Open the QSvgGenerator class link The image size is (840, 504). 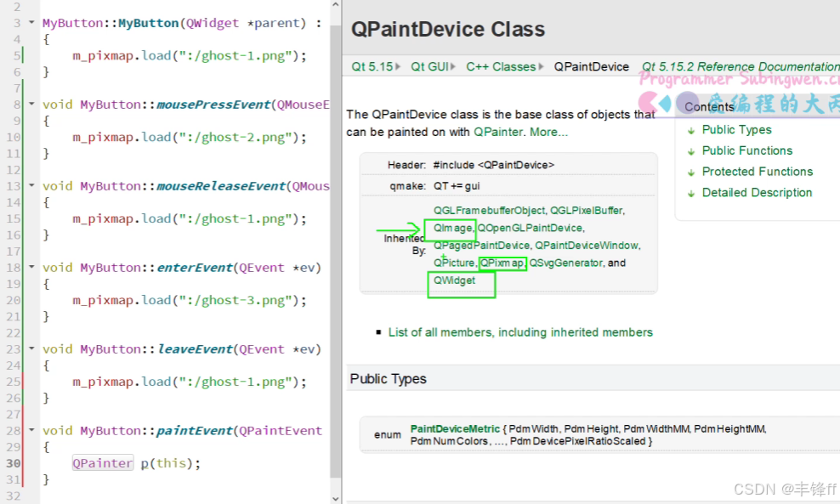click(565, 263)
